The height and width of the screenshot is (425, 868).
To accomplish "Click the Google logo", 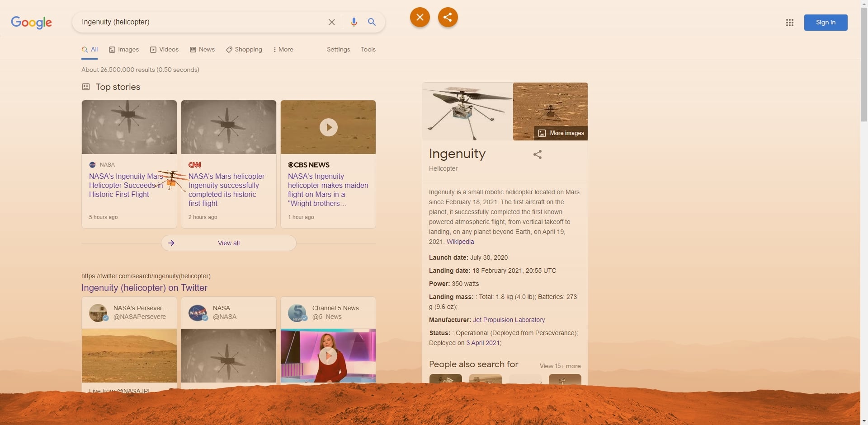I will (31, 22).
